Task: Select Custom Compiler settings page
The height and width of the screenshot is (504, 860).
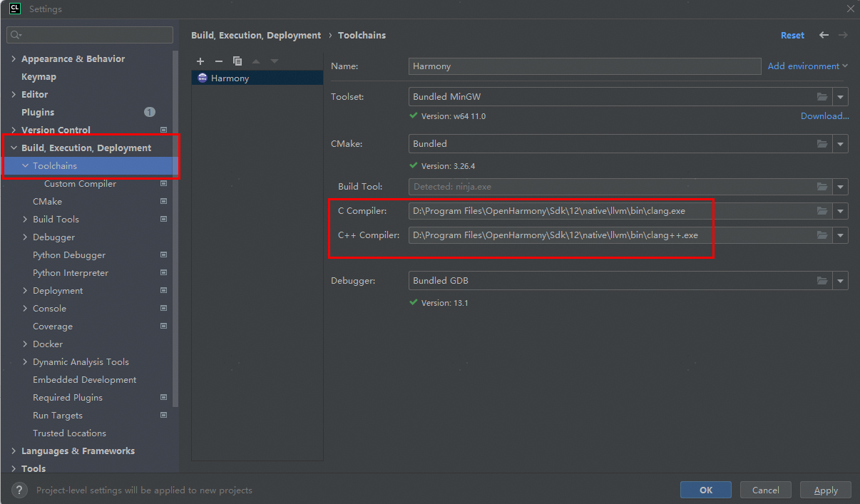Action: pyautogui.click(x=80, y=184)
